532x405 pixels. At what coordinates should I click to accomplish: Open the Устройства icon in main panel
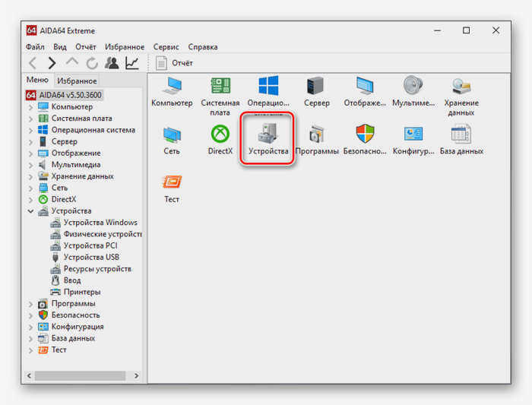point(268,140)
